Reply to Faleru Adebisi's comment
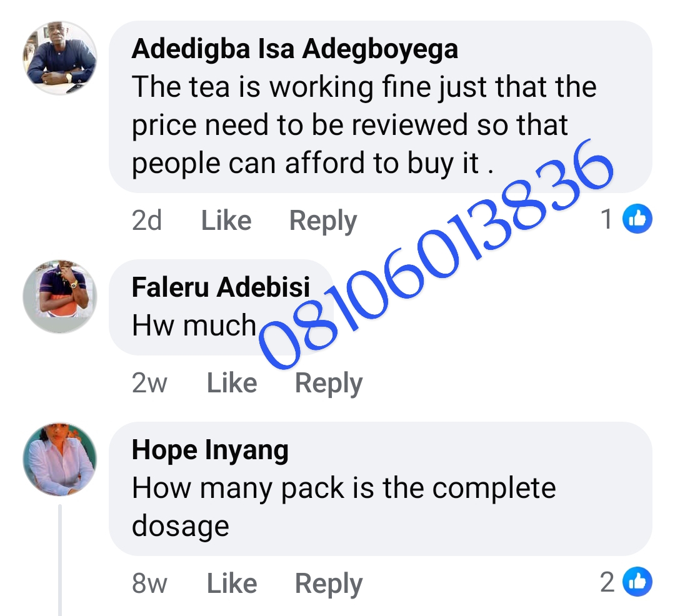Viewport: 675px width, 616px height. click(x=329, y=384)
